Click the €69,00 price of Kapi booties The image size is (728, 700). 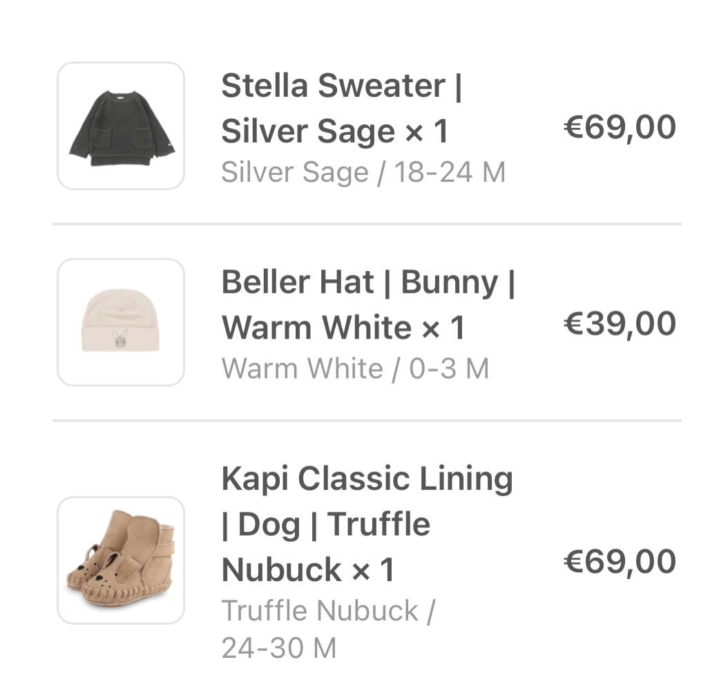point(620,562)
